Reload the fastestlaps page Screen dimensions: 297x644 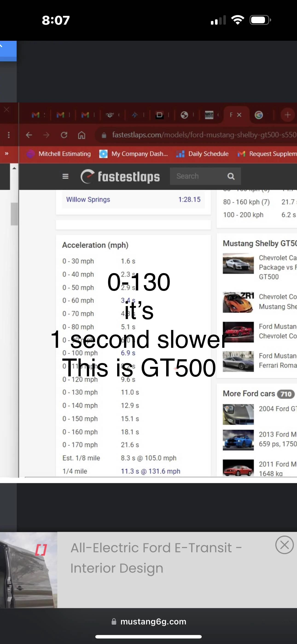click(x=64, y=135)
